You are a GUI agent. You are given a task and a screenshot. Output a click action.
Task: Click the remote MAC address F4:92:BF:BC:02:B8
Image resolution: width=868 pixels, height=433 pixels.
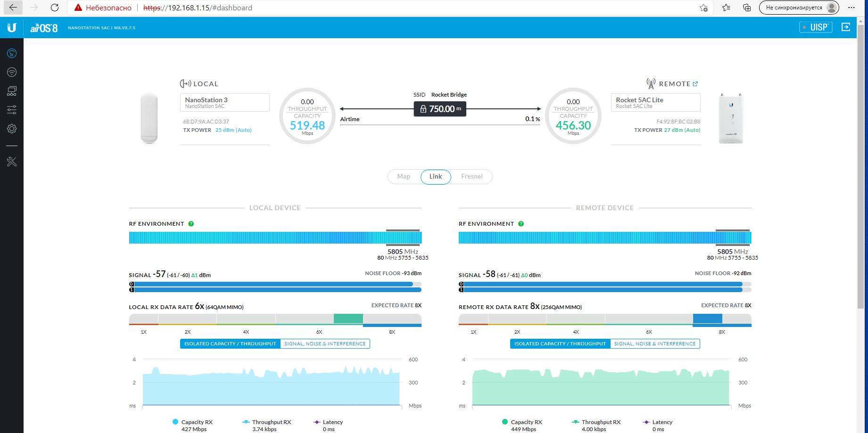(678, 122)
